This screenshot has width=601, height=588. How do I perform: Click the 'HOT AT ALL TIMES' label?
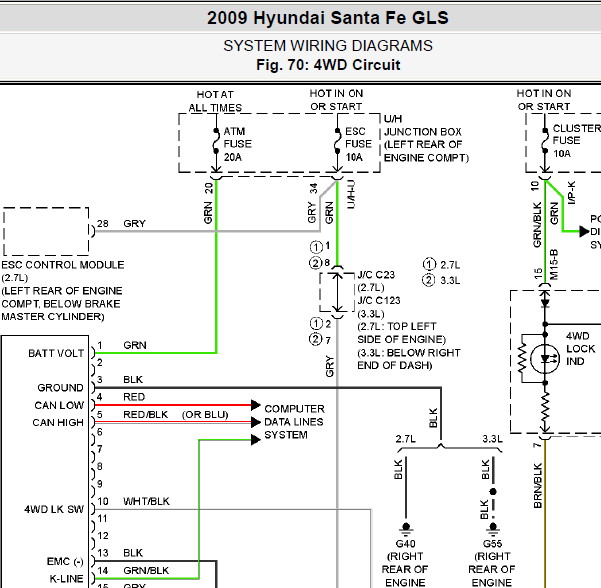[215, 101]
